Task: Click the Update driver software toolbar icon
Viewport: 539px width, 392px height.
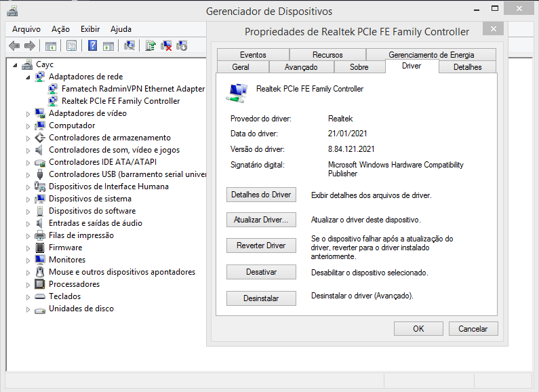Action: pyautogui.click(x=151, y=45)
